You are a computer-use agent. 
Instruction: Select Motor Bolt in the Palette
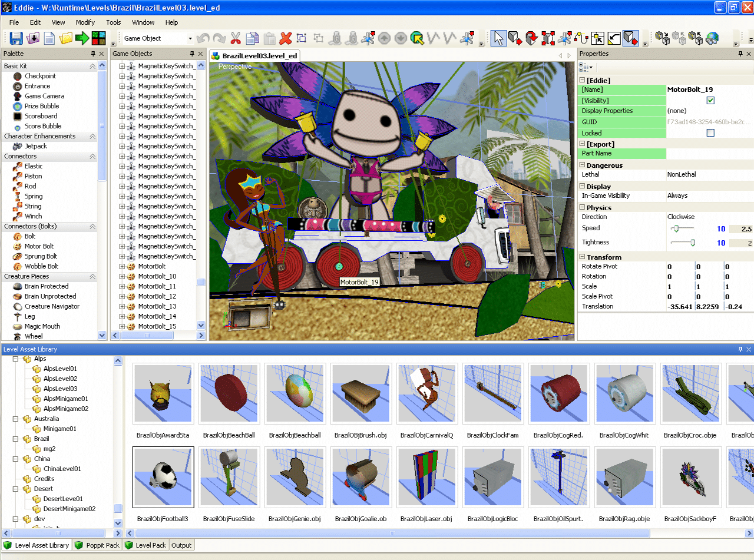(39, 246)
